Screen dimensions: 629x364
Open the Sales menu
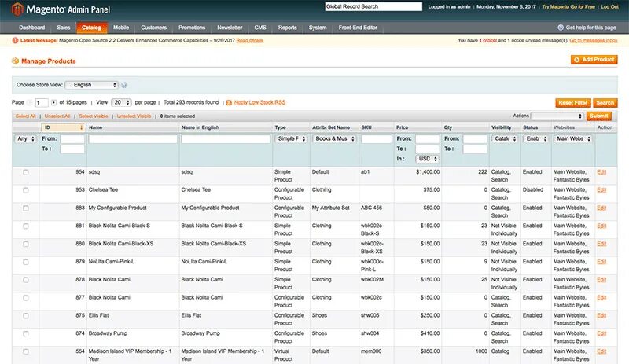(x=64, y=28)
